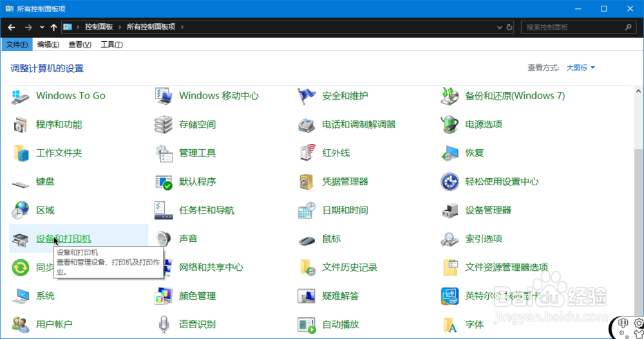This screenshot has height=339, width=644.
Task: Open the 索引选项 icon
Action: (450, 239)
